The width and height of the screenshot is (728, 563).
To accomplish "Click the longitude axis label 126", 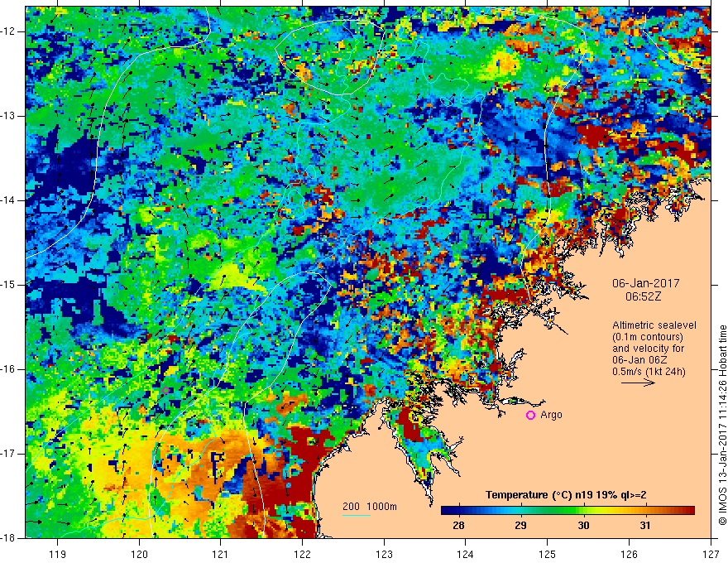I will pos(629,554).
